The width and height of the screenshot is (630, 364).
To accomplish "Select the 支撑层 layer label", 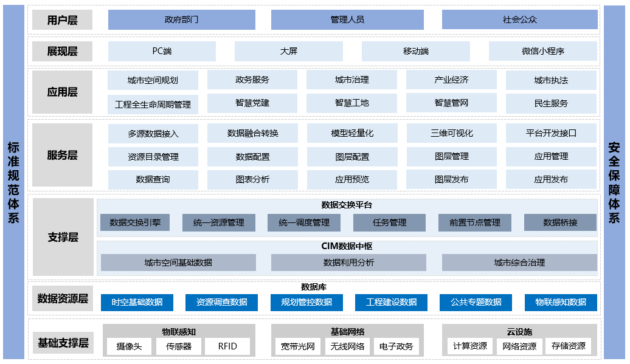I will pyautogui.click(x=63, y=237).
